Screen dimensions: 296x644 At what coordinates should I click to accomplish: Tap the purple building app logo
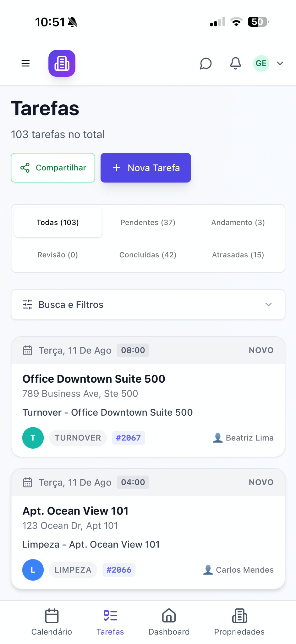point(62,63)
